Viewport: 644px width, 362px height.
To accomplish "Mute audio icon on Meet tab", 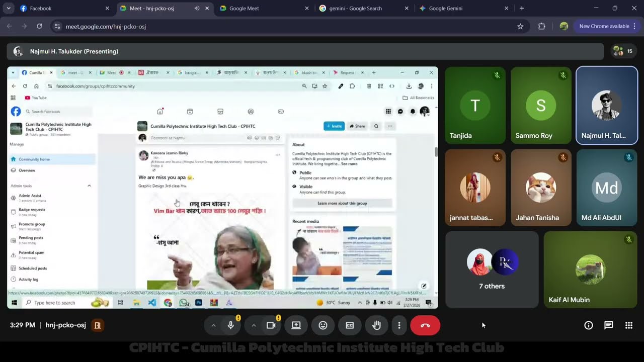I will click(197, 9).
